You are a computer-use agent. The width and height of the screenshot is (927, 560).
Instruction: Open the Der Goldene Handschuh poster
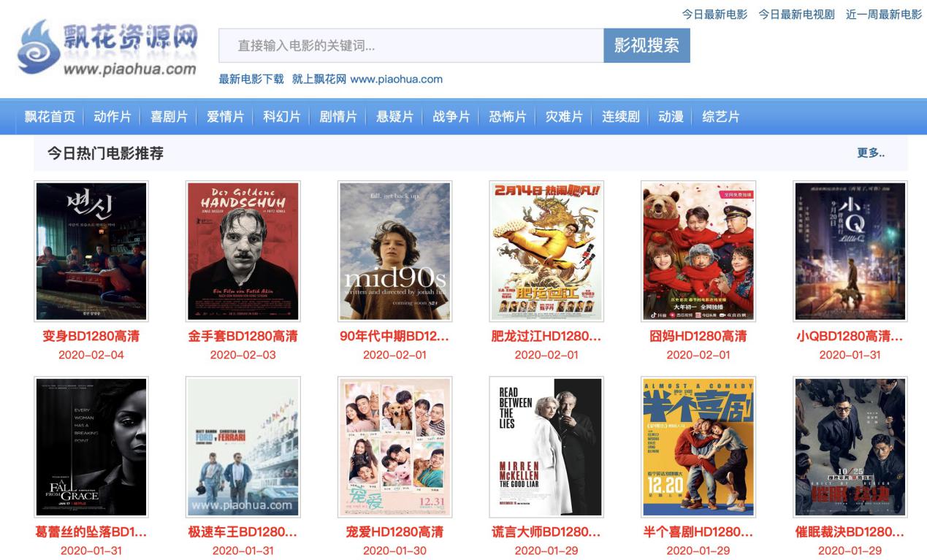click(x=243, y=251)
